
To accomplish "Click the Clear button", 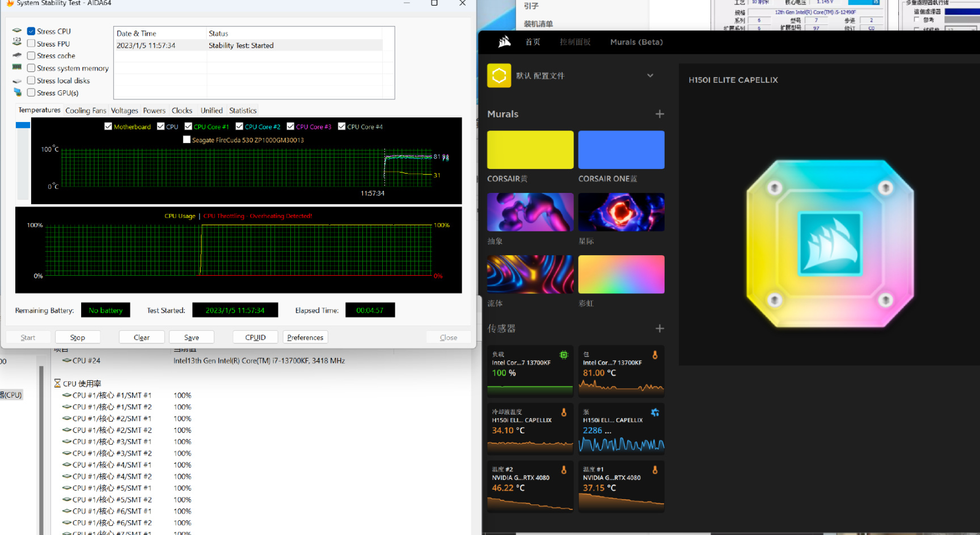I will [x=142, y=338].
